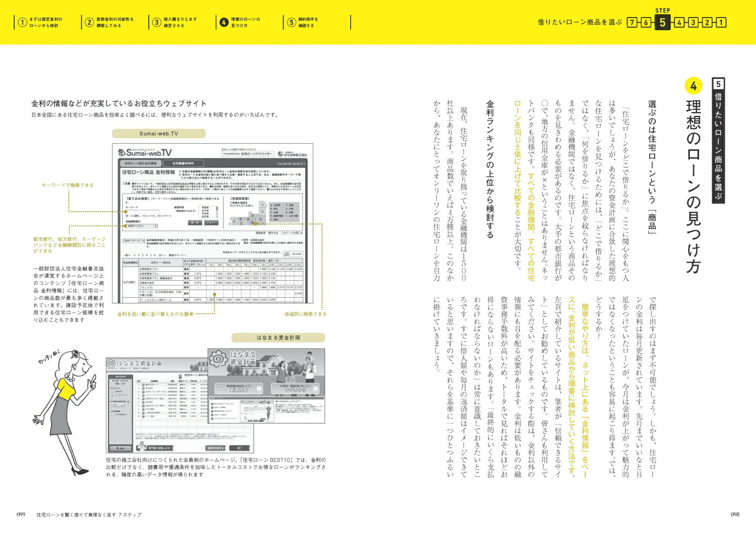Select STEP box number 2
The width and height of the screenshot is (756, 534).
pyautogui.click(x=707, y=22)
